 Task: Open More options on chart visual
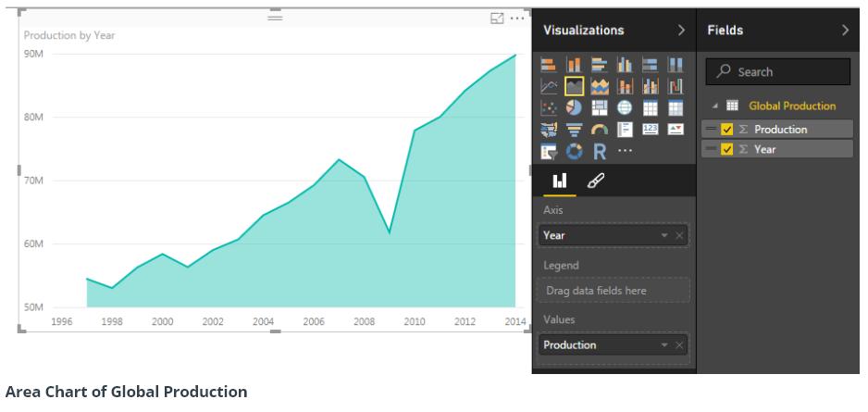click(517, 19)
